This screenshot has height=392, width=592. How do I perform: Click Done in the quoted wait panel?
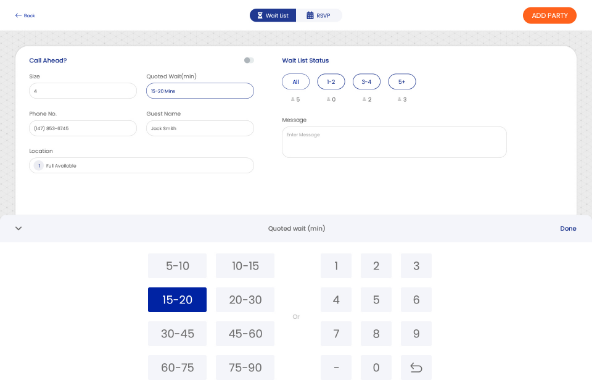pos(568,228)
